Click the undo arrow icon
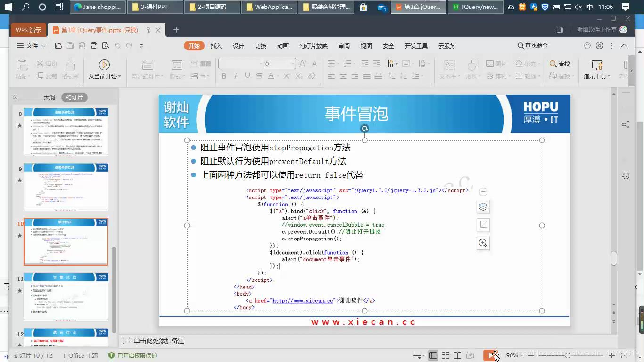This screenshot has height=362, width=644. click(117, 46)
